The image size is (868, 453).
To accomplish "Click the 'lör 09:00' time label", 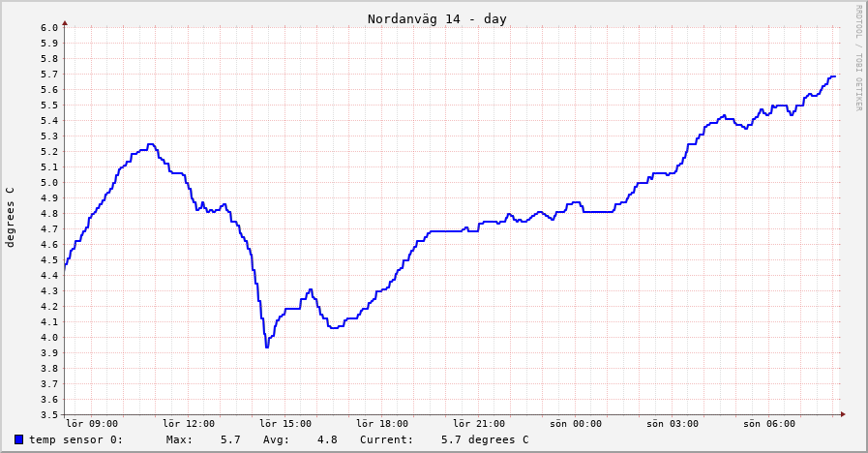I will (92, 424).
